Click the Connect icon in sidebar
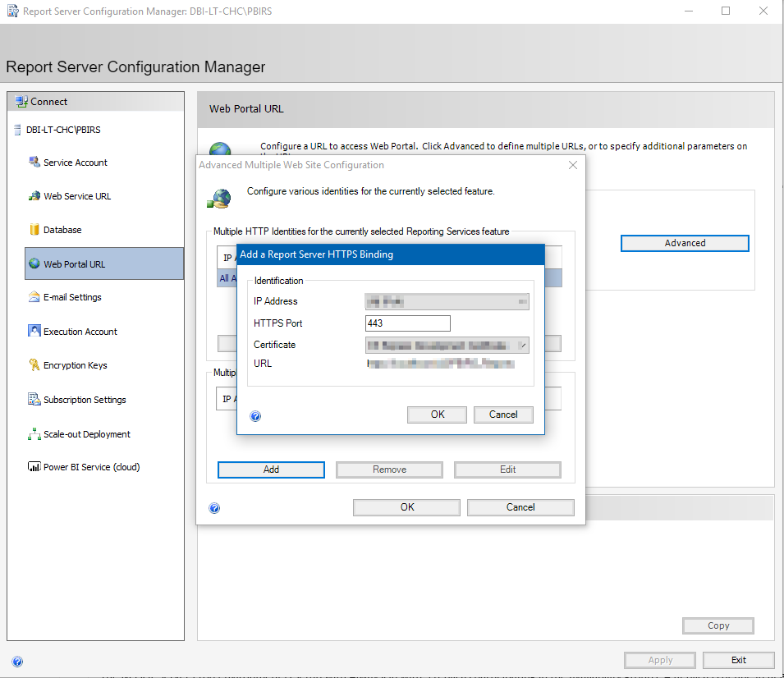Viewport: 784px width, 678px height. (x=21, y=102)
